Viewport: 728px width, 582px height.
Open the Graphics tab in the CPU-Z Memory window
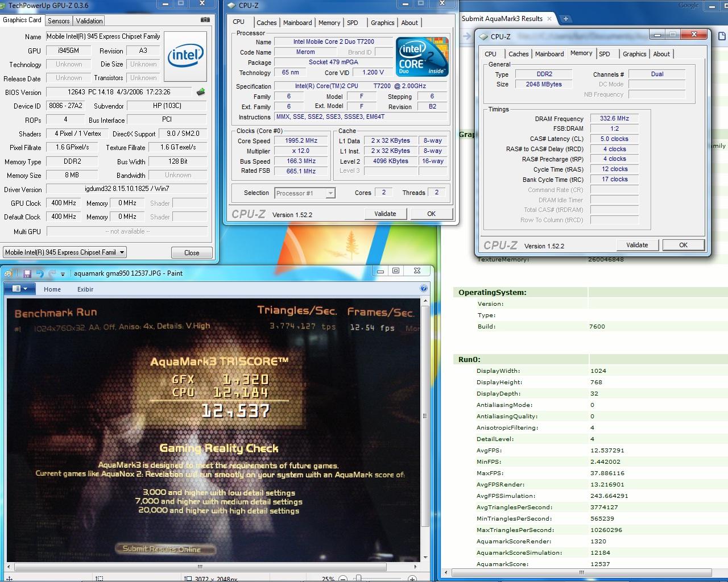pos(634,54)
